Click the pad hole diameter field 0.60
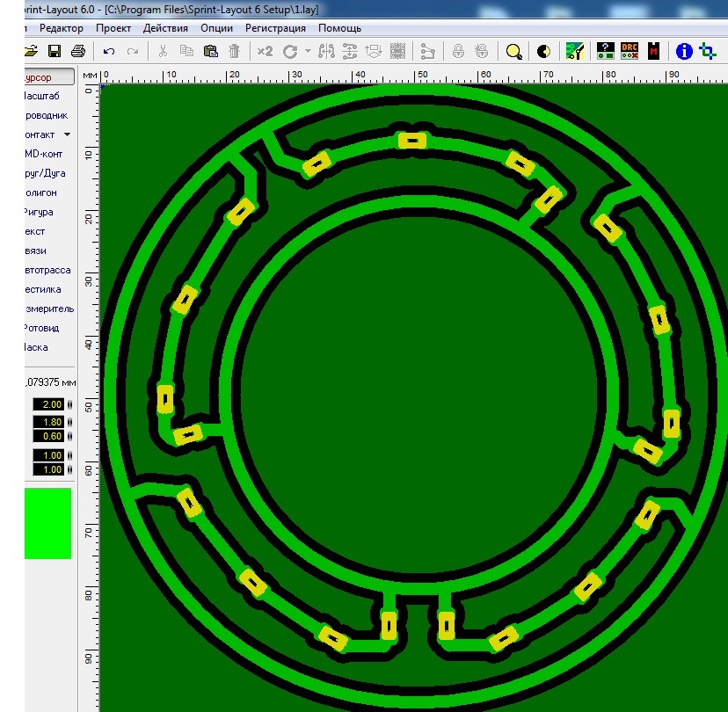The height and width of the screenshot is (712, 728). point(48,436)
